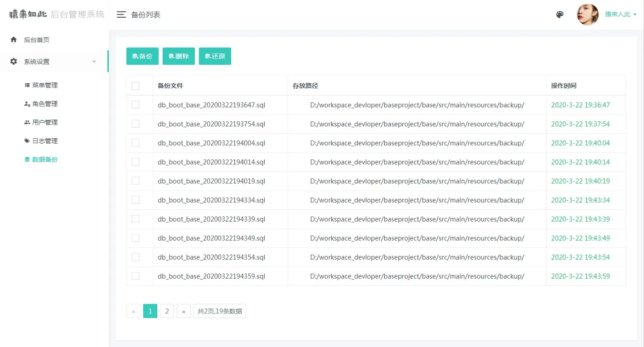Click the tag icon beside 日志管理
Image resolution: width=644 pixels, height=347 pixels.
point(27,140)
